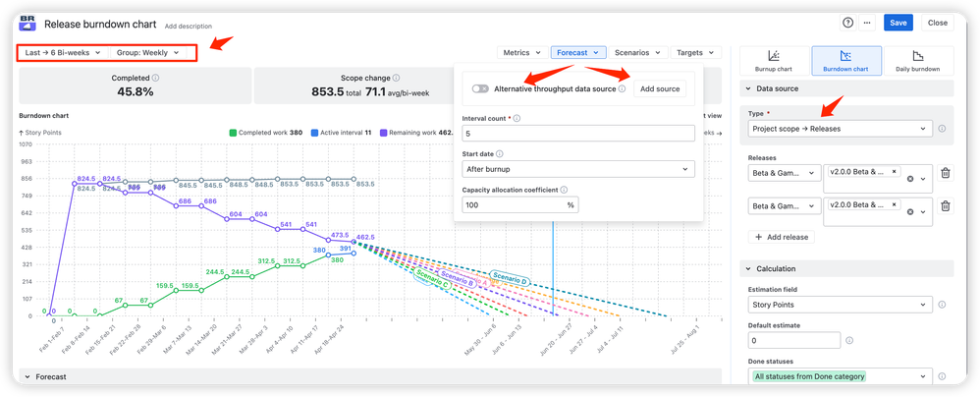Select the Burndown chart tab

[x=846, y=61]
